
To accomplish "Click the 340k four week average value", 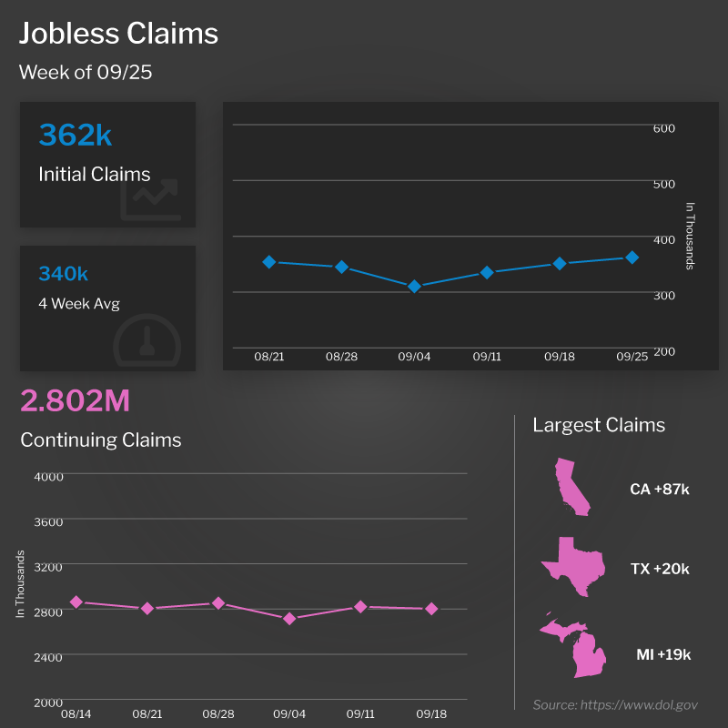I will click(63, 274).
